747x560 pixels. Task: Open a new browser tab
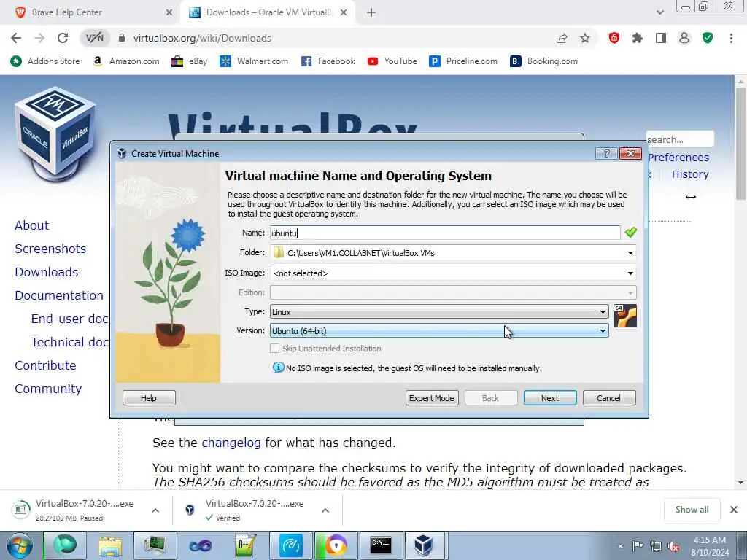tap(371, 12)
